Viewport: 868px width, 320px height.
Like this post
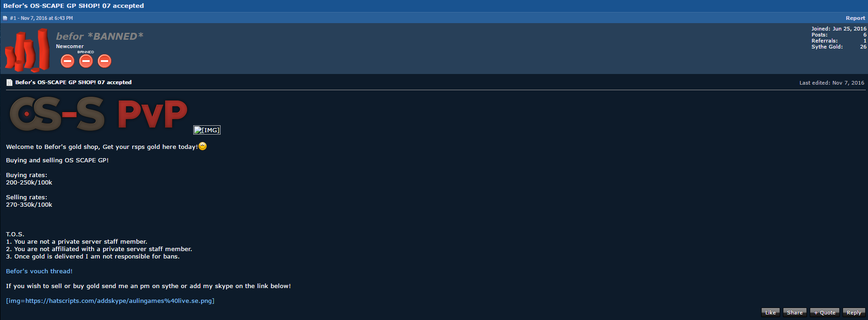pos(770,313)
